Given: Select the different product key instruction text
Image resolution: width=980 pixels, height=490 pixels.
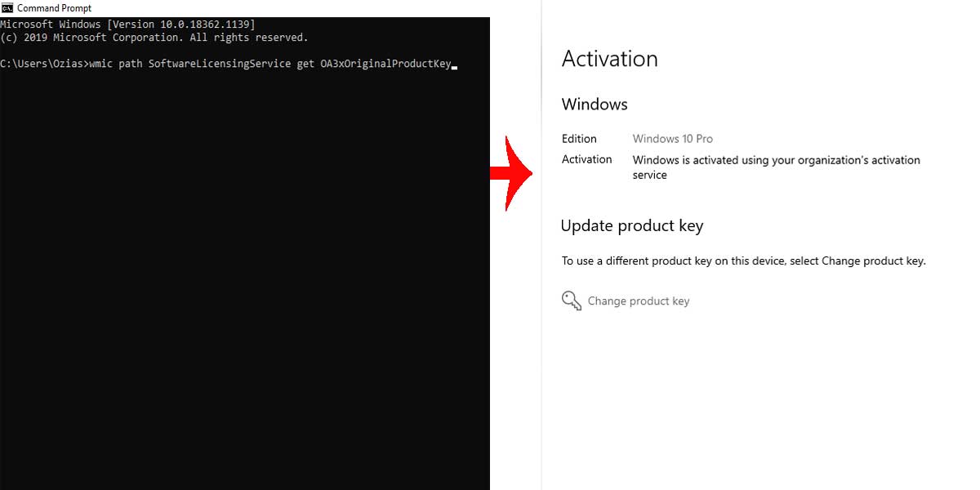Looking at the screenshot, I should (743, 261).
